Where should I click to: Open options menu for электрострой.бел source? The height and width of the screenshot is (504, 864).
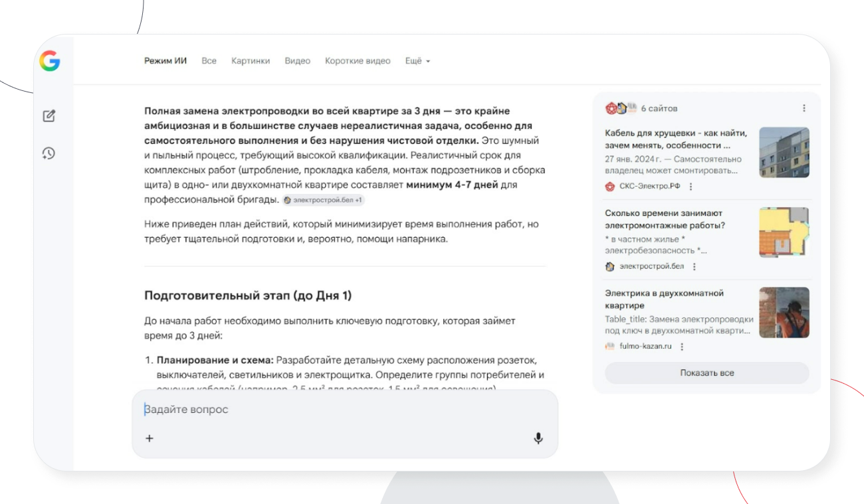click(695, 266)
